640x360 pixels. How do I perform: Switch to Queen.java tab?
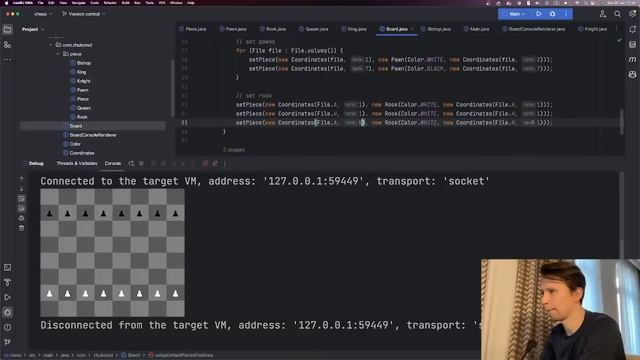[313, 29]
